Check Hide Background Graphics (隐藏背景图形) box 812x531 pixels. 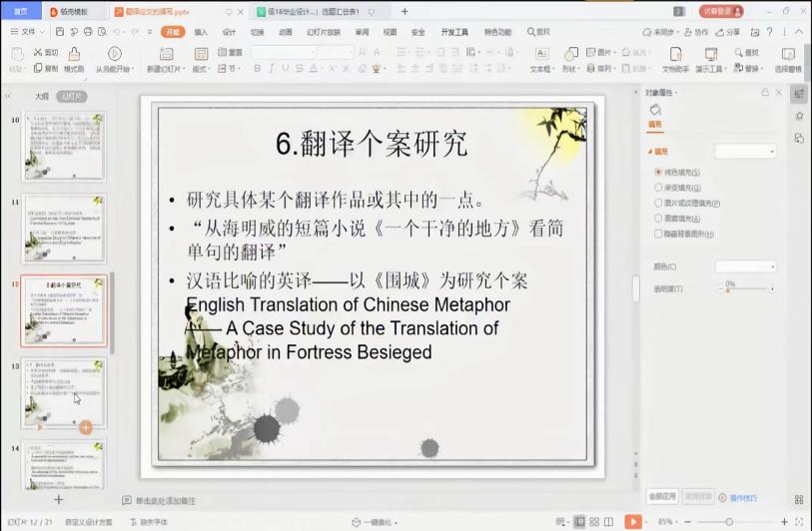click(x=657, y=234)
